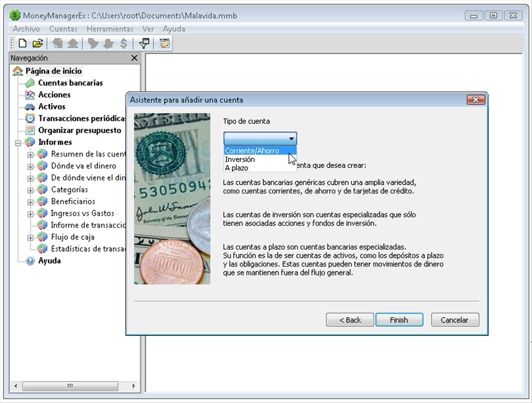Click the MoneyManagerEx title bar app icon
This screenshot has width=532, height=403.
click(15, 15)
